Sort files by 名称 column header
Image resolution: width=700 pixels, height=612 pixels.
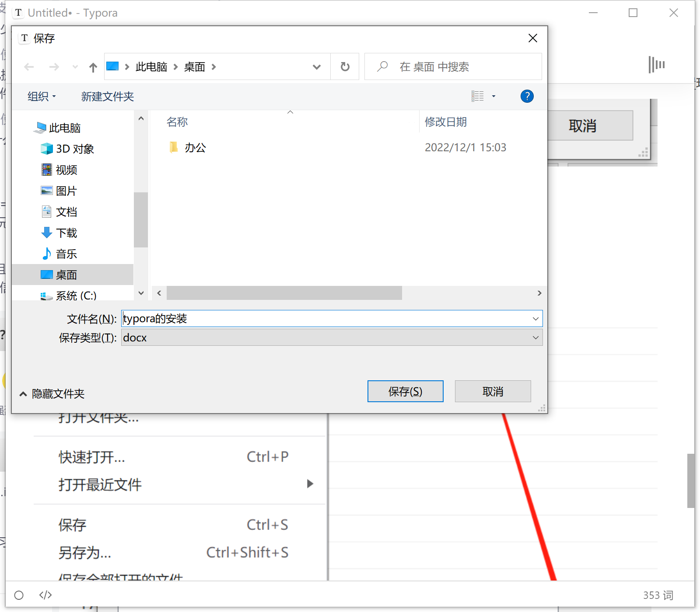[x=177, y=122]
